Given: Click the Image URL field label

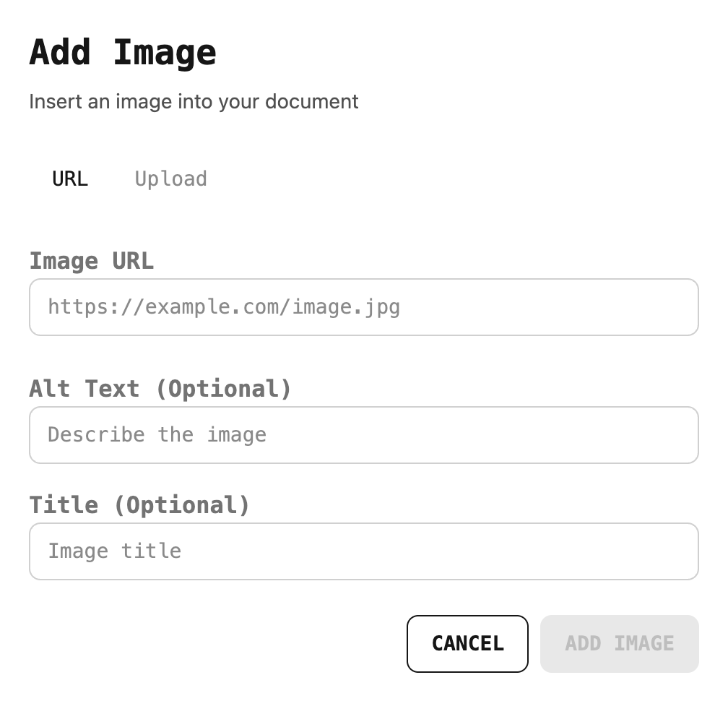Looking at the screenshot, I should coord(91,261).
